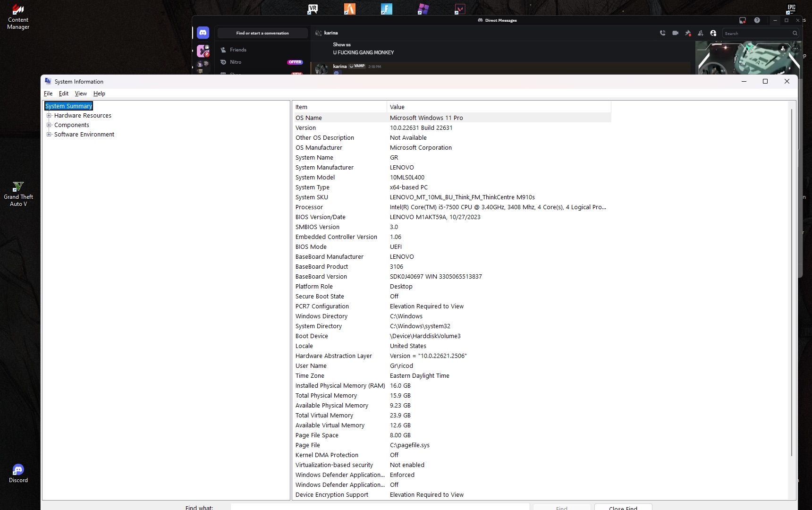Select the Boot Device row
The width and height of the screenshot is (812, 510).
(x=452, y=336)
